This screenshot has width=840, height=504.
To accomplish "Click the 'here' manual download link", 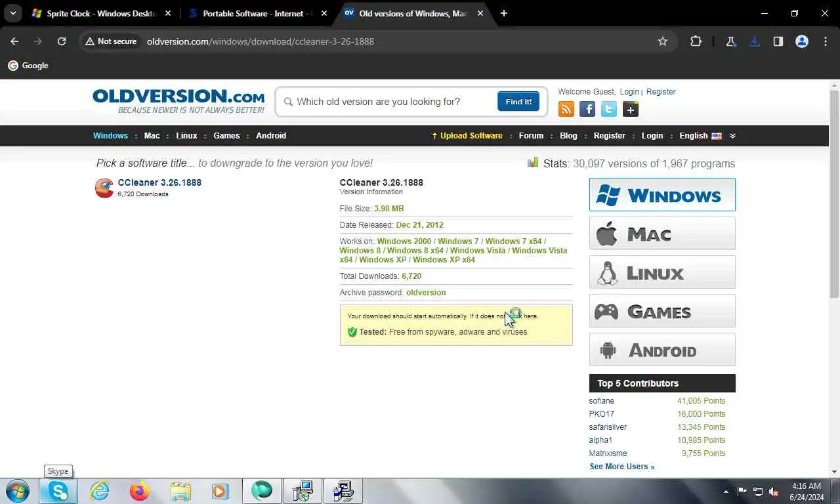I will coord(530,316).
